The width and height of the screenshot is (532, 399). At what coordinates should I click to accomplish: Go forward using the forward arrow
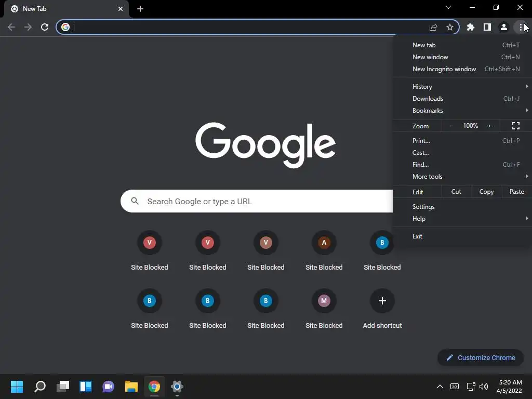pos(28,27)
